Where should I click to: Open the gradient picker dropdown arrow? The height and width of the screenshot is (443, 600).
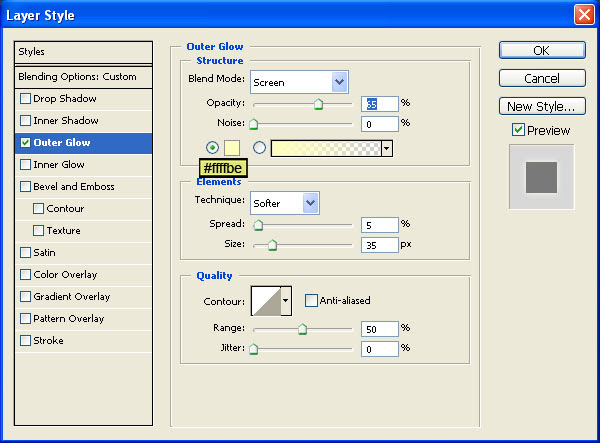387,148
